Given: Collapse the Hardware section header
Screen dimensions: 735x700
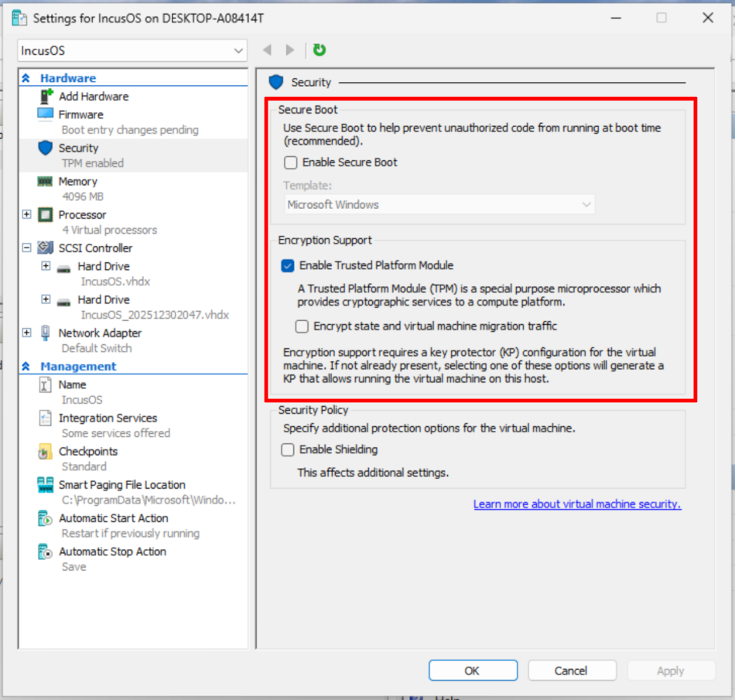Looking at the screenshot, I should click(26, 77).
